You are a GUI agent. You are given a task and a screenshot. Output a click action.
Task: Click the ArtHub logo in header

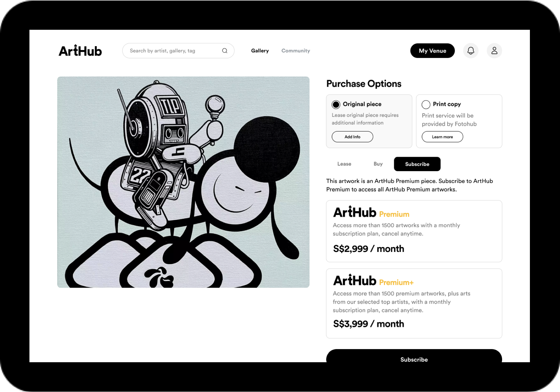(x=80, y=51)
